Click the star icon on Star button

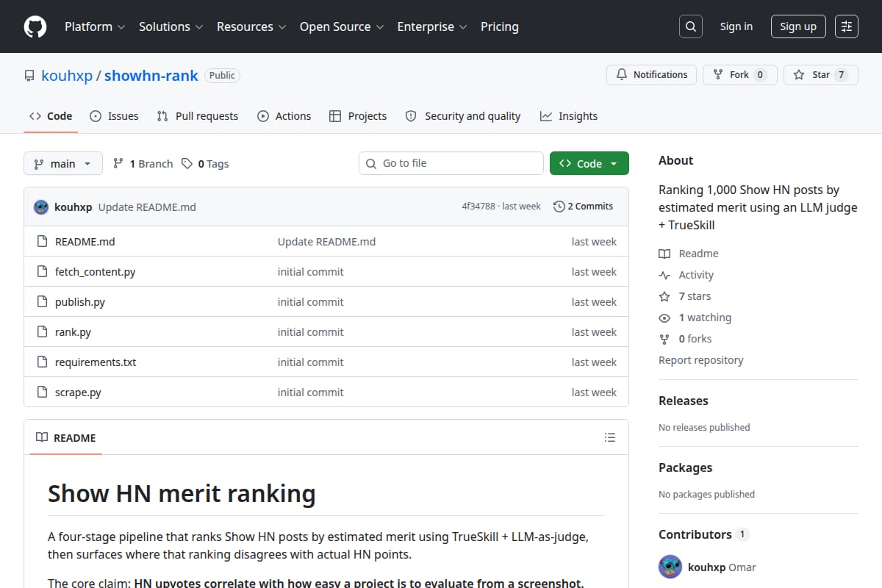point(799,75)
